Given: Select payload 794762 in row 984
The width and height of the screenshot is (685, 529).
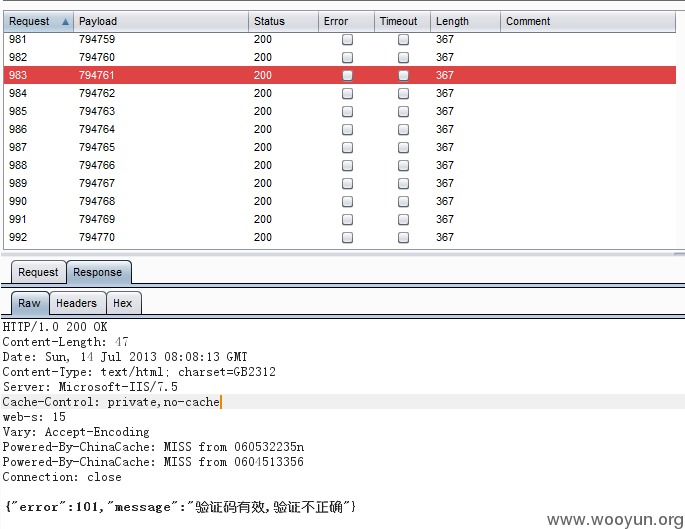Looking at the screenshot, I should (x=97, y=93).
